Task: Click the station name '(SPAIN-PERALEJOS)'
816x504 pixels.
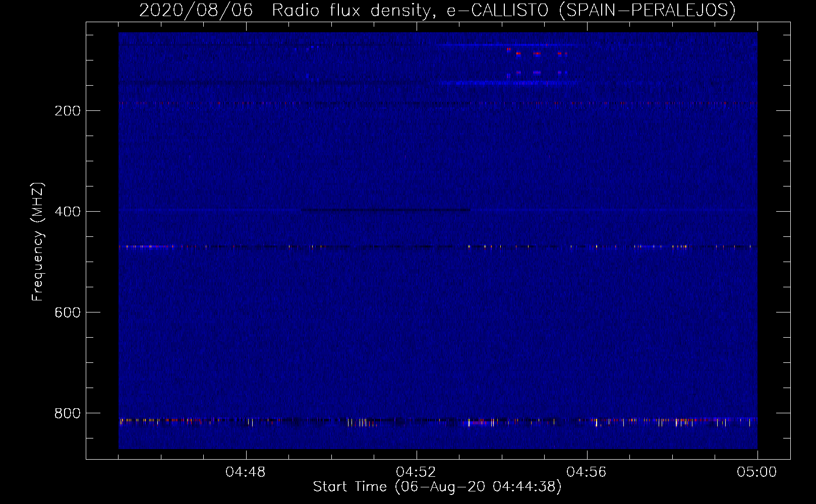Action: coord(648,11)
